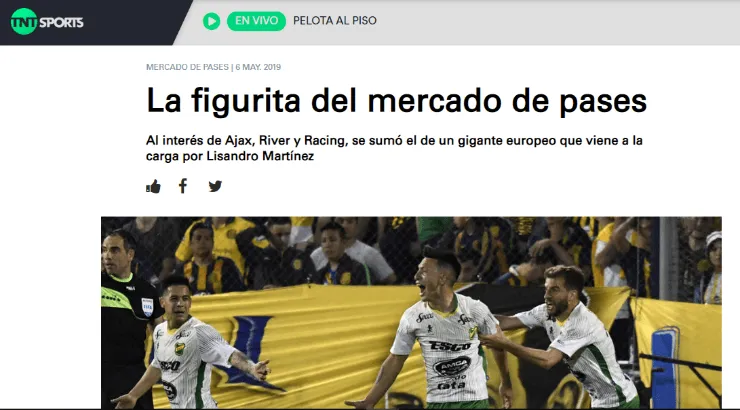Share the article on Facebook

click(183, 186)
